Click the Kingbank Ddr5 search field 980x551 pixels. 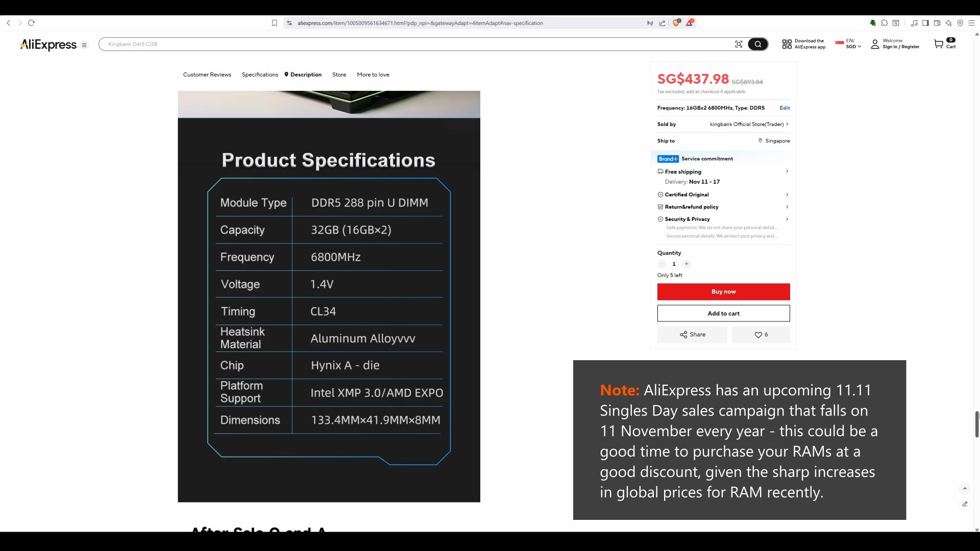point(408,44)
